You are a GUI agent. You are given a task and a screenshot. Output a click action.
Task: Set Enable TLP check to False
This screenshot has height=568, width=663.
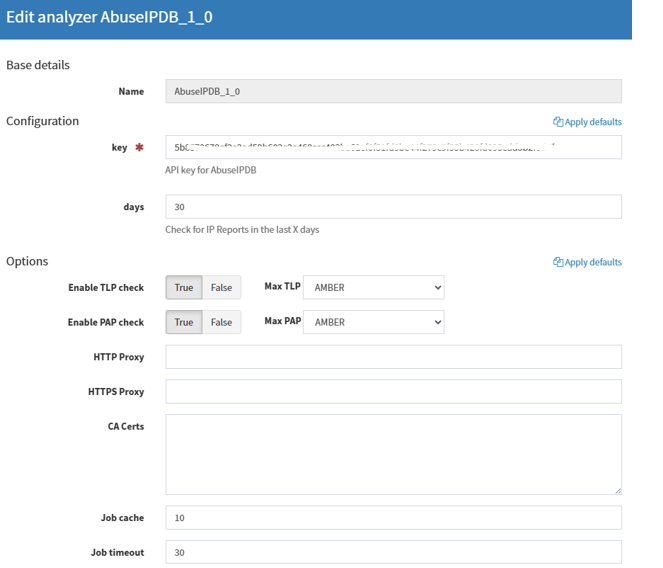pos(222,288)
